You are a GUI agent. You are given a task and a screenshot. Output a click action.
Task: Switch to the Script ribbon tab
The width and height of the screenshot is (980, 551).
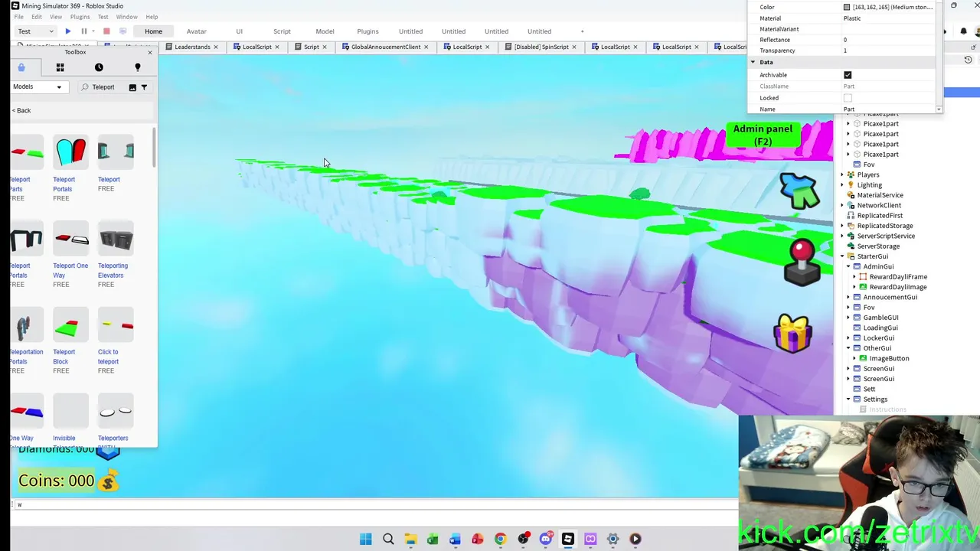pyautogui.click(x=282, y=31)
